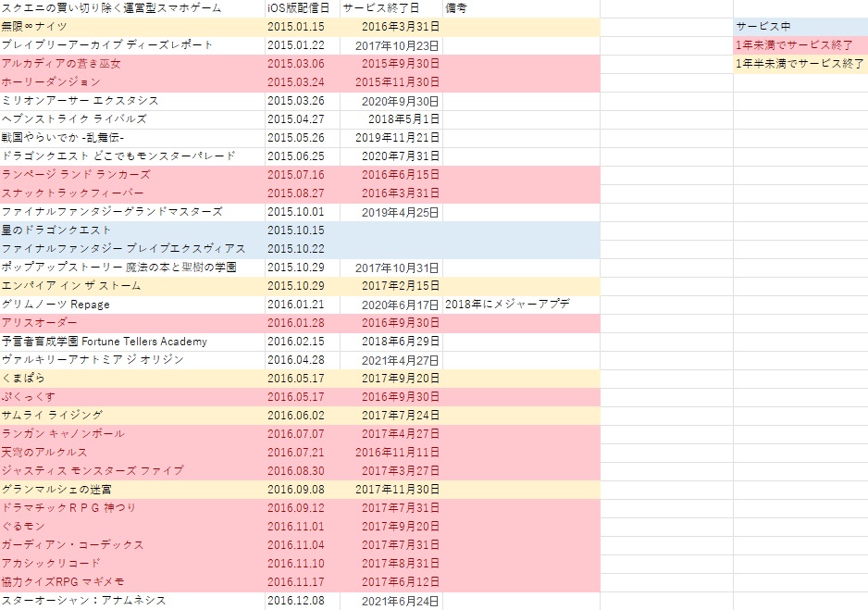Viewport: 868px width, 610px height.
Task: Click the cell 'アカシックリコード'
Action: (132, 564)
